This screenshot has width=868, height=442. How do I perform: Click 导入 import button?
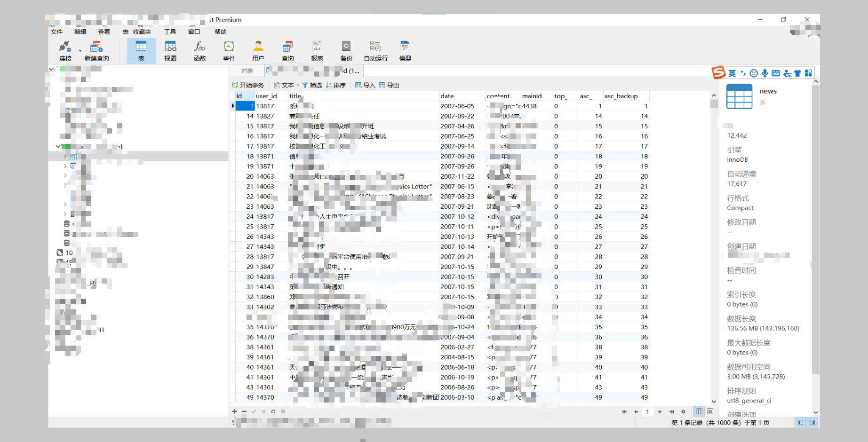pyautogui.click(x=365, y=85)
